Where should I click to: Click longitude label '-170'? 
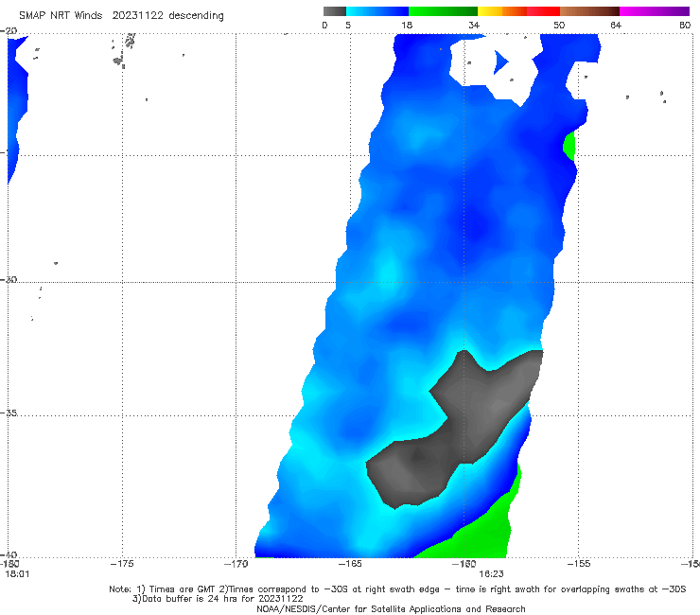click(x=236, y=564)
